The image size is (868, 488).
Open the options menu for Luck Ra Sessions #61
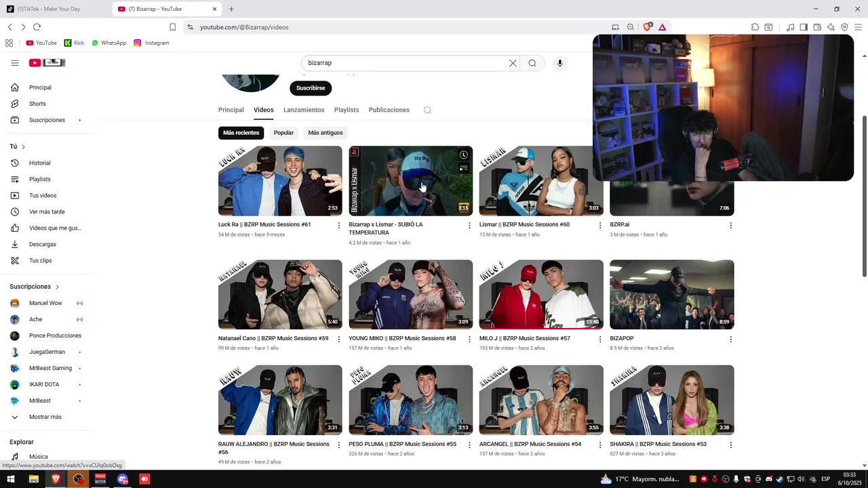coord(339,225)
